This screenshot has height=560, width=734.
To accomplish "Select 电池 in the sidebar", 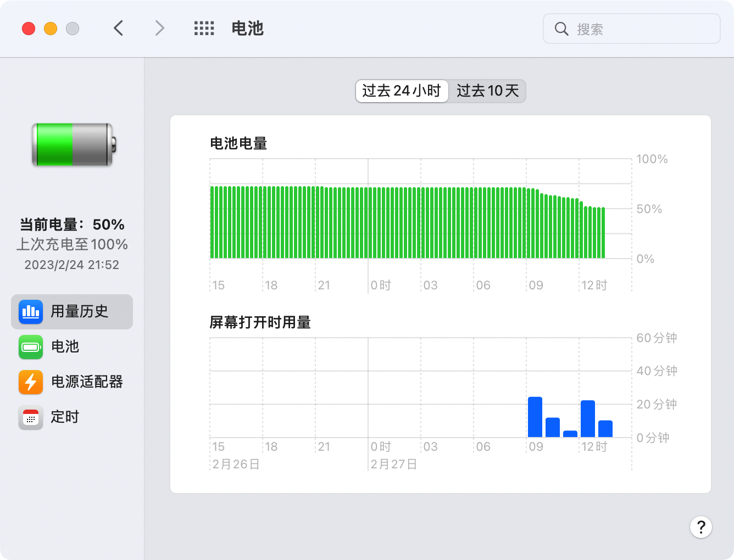I will (x=65, y=347).
